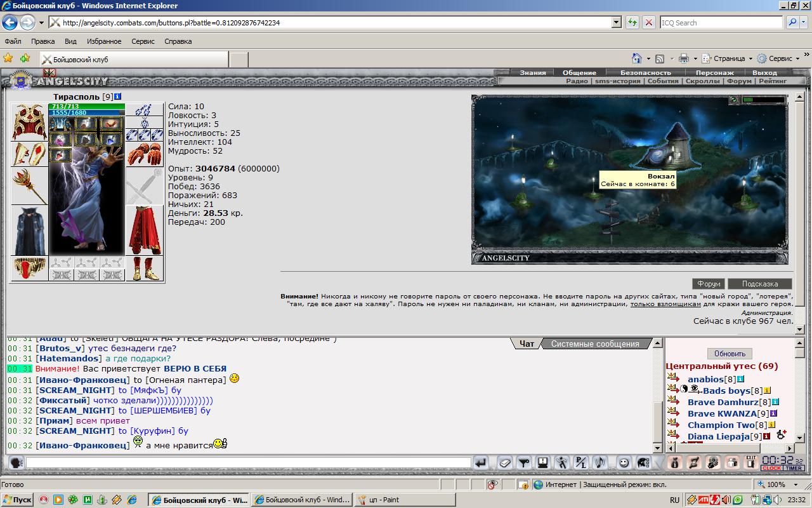Screen dimensions: 812x508
Task: Click the eraser clear chat icon
Action: point(505,463)
